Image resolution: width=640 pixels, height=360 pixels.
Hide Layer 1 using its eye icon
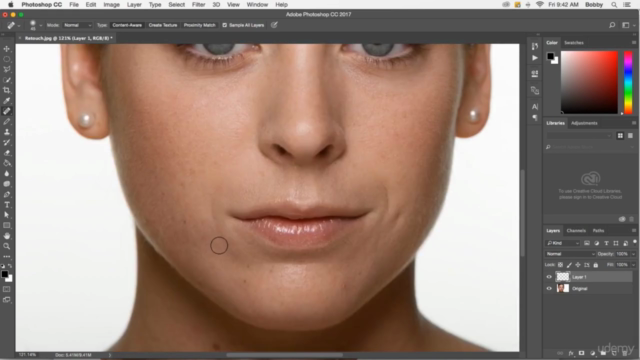[549, 277]
